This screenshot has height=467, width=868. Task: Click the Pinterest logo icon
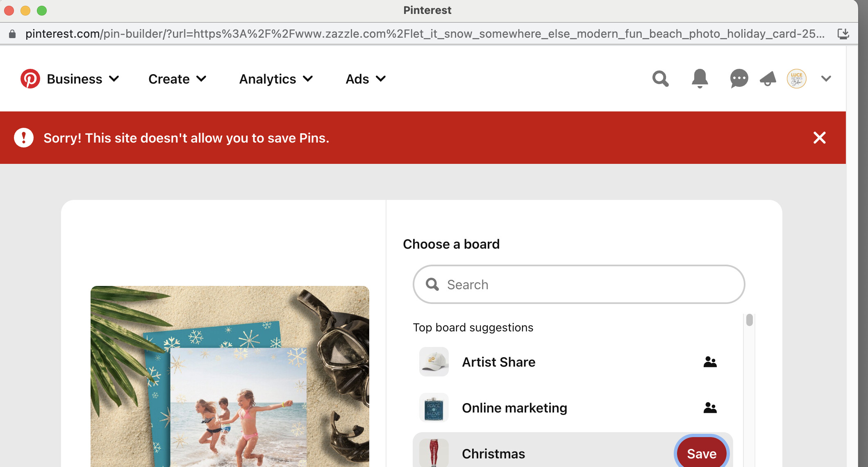(x=30, y=79)
